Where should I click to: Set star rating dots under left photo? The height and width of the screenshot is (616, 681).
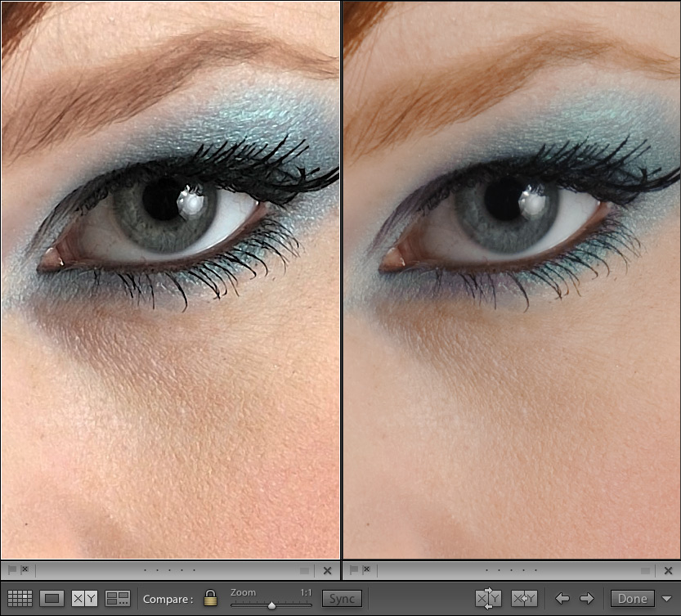169,570
